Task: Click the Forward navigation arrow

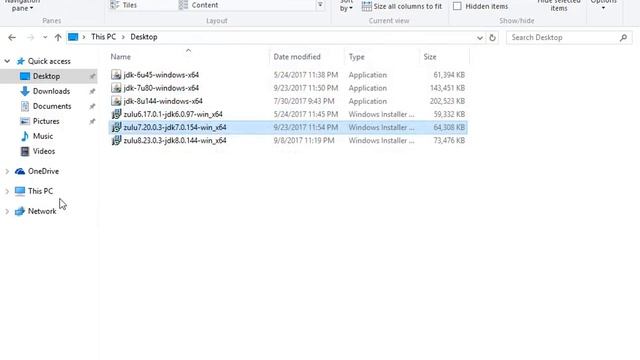Action: pos(30,38)
